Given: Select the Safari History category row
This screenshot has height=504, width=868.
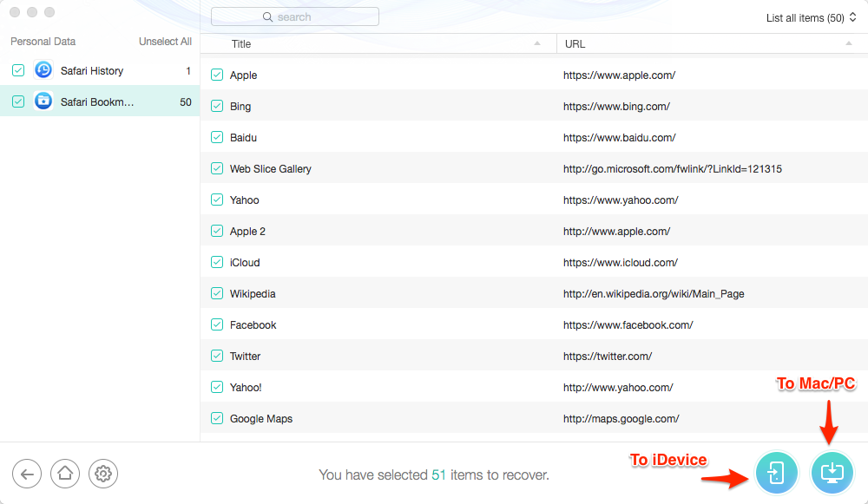Looking at the screenshot, I should [100, 70].
